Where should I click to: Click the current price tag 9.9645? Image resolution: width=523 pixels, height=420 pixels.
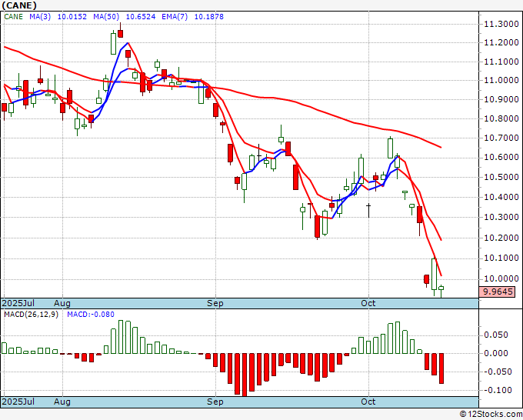click(x=497, y=292)
